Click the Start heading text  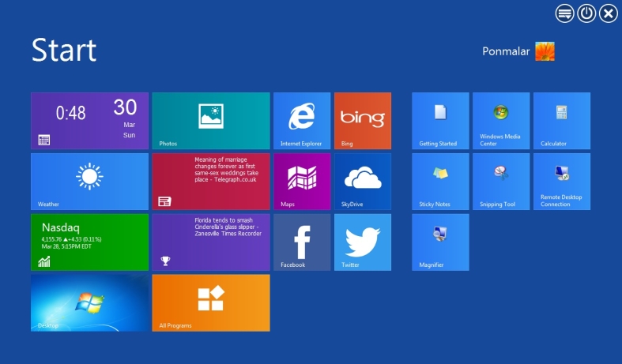(64, 51)
